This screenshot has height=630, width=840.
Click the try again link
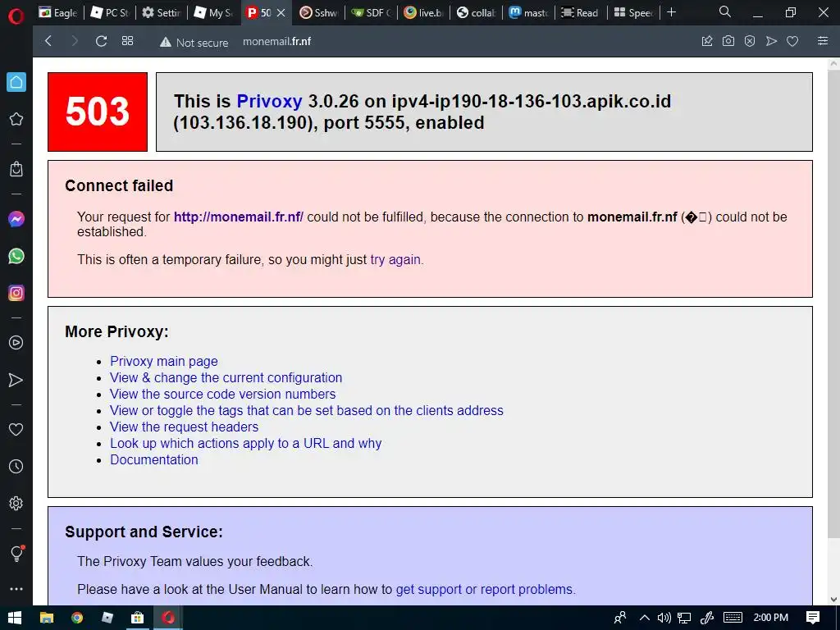395,260
